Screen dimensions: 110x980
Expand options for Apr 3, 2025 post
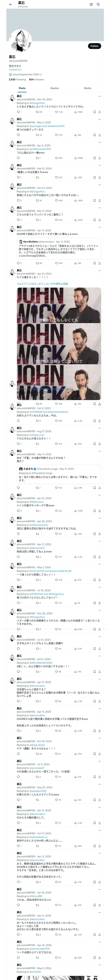pos(99,142)
